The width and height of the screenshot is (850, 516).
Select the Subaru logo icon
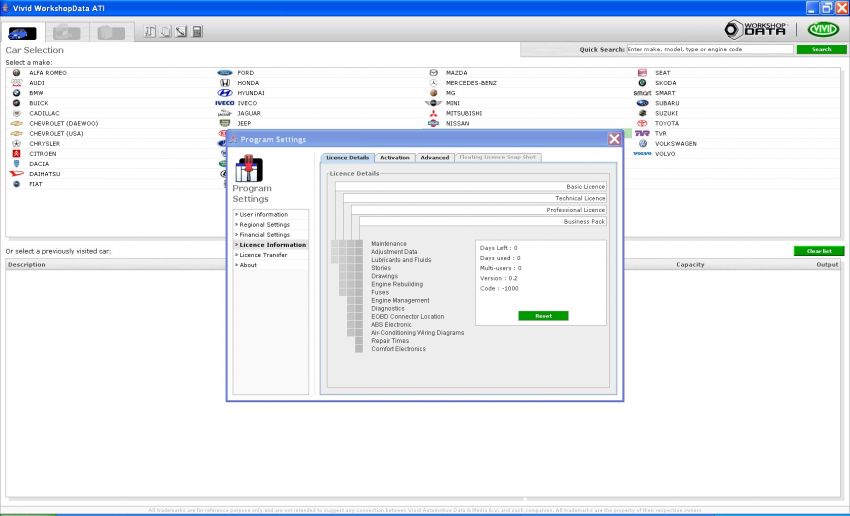tap(642, 103)
